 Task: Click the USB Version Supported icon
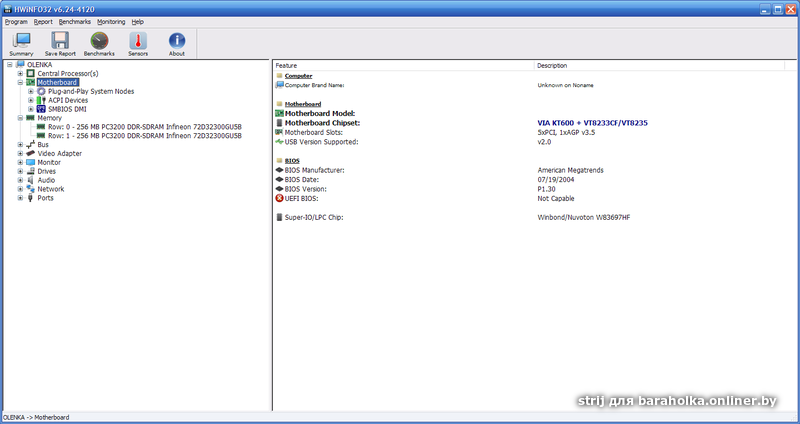tap(279, 142)
